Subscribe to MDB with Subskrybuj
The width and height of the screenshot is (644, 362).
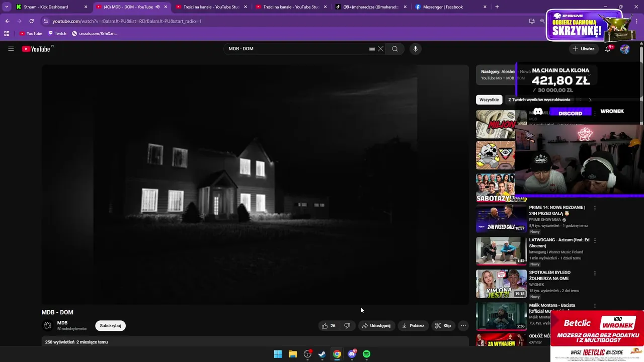(110, 326)
